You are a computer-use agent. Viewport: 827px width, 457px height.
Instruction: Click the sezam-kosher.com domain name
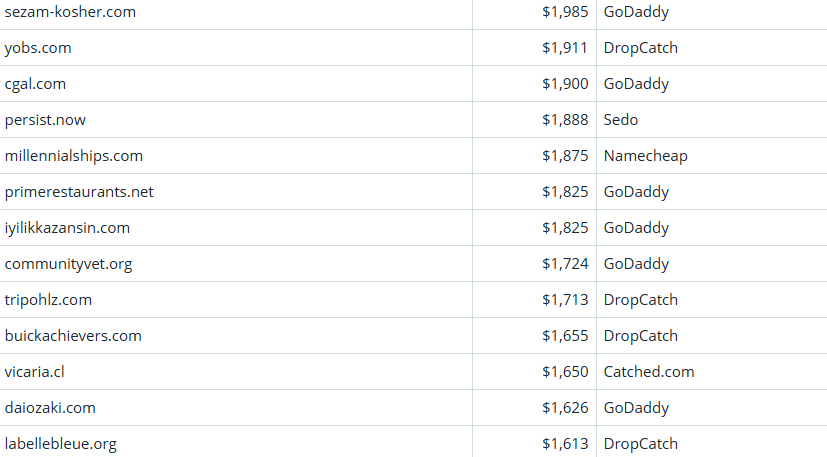[x=70, y=12]
